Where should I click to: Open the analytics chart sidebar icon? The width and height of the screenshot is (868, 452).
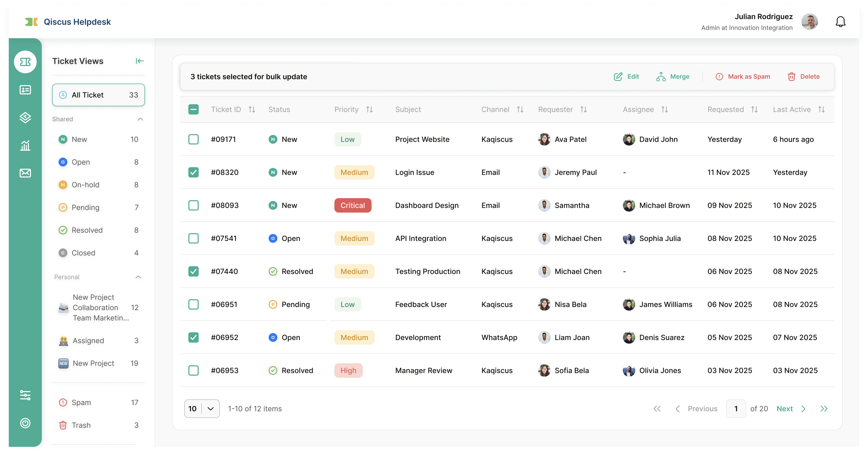click(x=25, y=146)
